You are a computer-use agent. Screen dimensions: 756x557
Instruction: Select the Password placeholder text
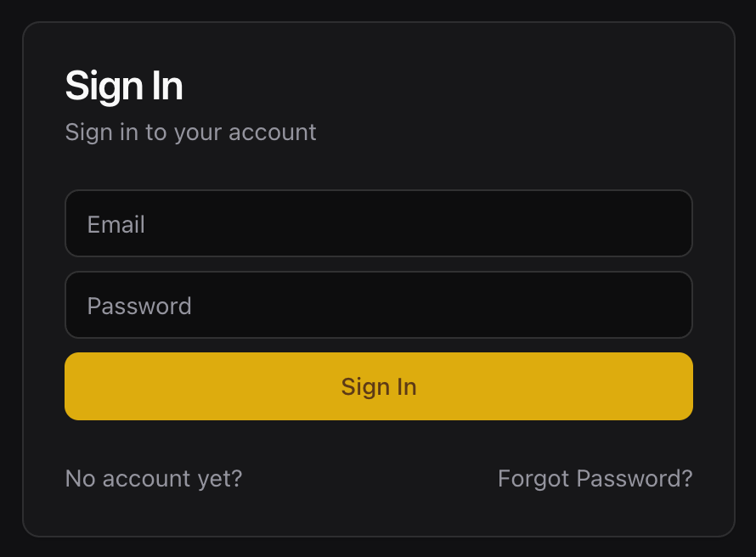coord(139,306)
